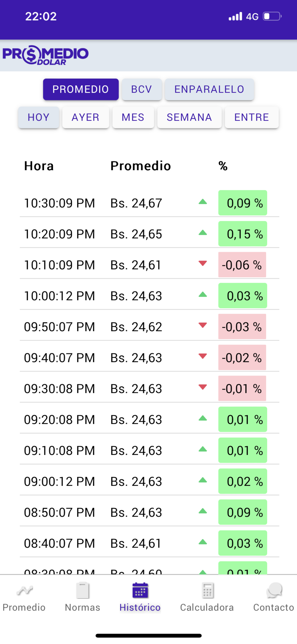
Task: Select the PROMEDIO source toggle
Action: tap(81, 89)
